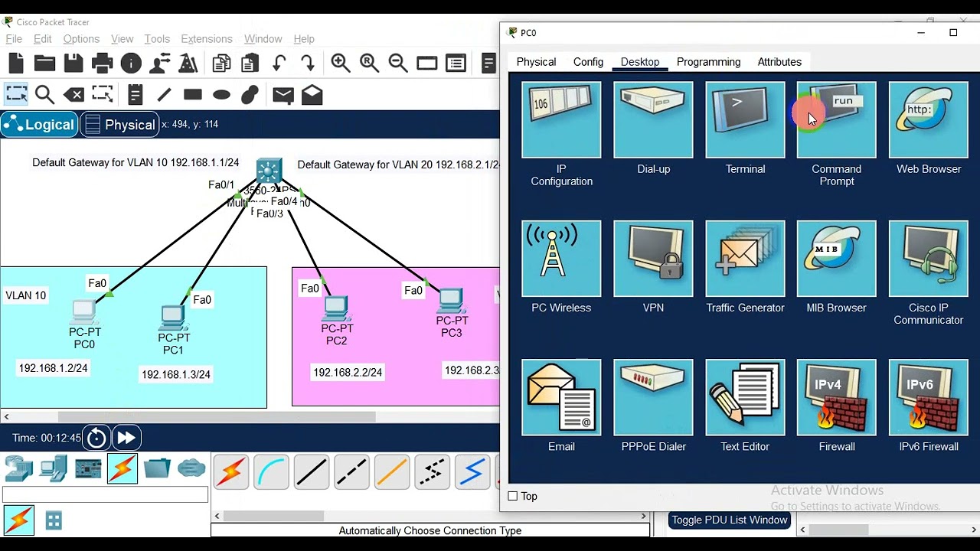Click the Zoom In magnifier icon
This screenshot has height=551, width=980.
click(x=341, y=64)
